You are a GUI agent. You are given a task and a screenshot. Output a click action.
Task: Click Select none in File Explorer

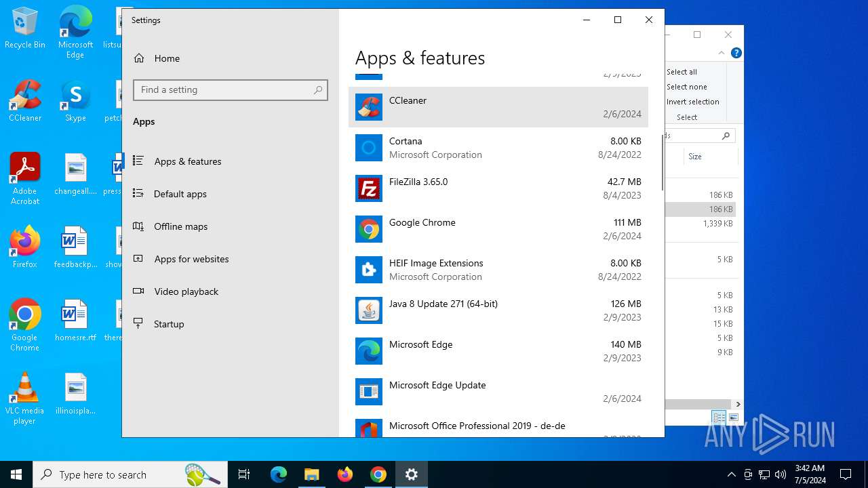point(686,87)
